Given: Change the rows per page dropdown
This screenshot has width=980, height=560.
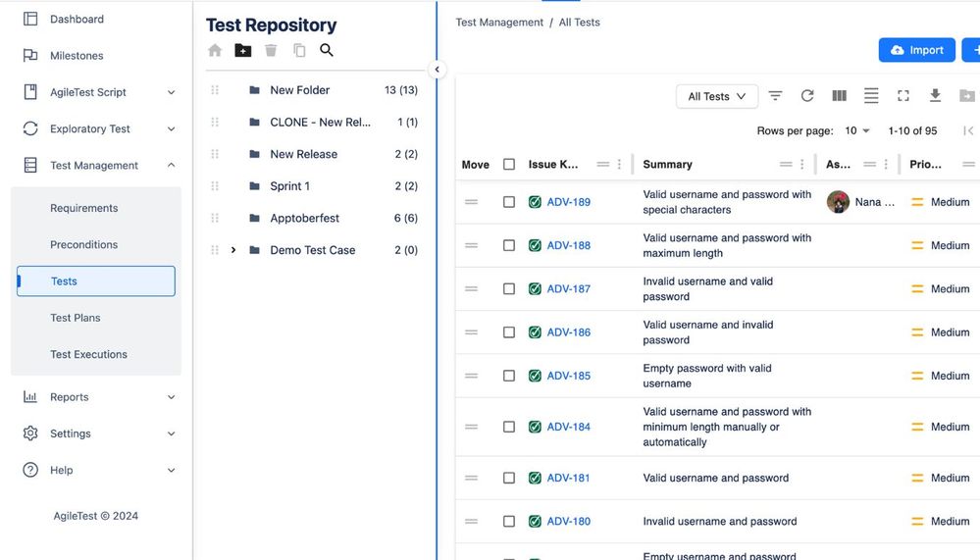Looking at the screenshot, I should click(x=856, y=130).
